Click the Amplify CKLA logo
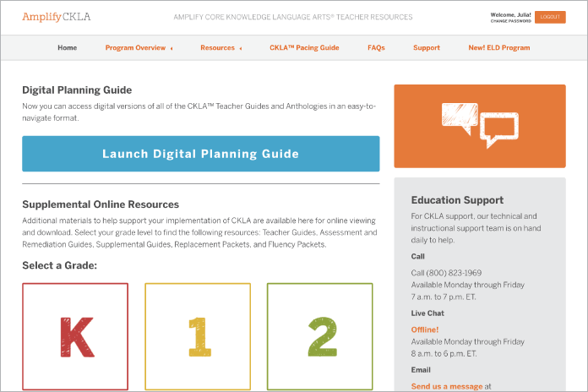 57,17
